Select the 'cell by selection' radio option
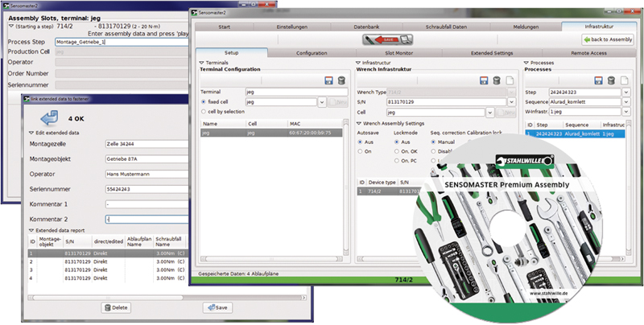644x325 pixels. [x=204, y=112]
